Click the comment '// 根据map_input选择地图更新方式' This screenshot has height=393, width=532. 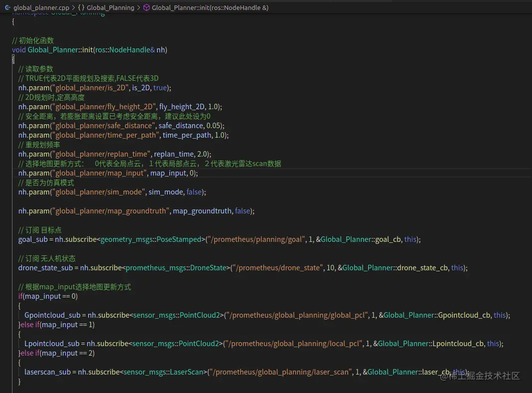pos(74,287)
